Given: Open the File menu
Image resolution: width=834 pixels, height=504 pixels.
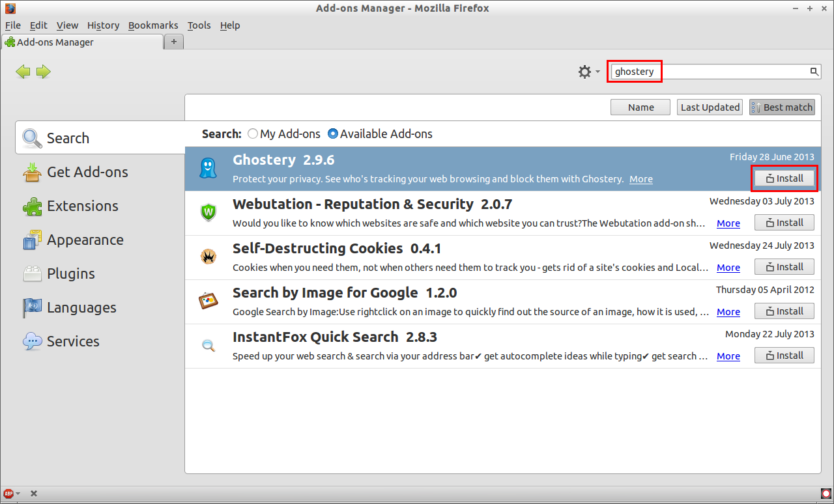Looking at the screenshot, I should click(x=13, y=25).
